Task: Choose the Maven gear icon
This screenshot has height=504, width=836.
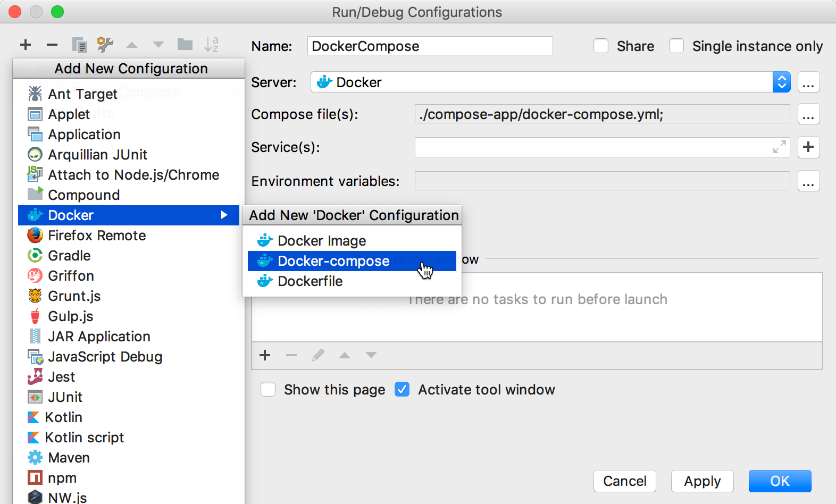Action: (35, 457)
